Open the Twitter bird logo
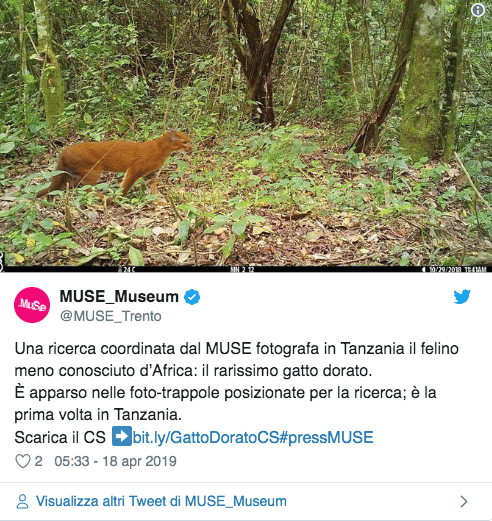 click(462, 297)
